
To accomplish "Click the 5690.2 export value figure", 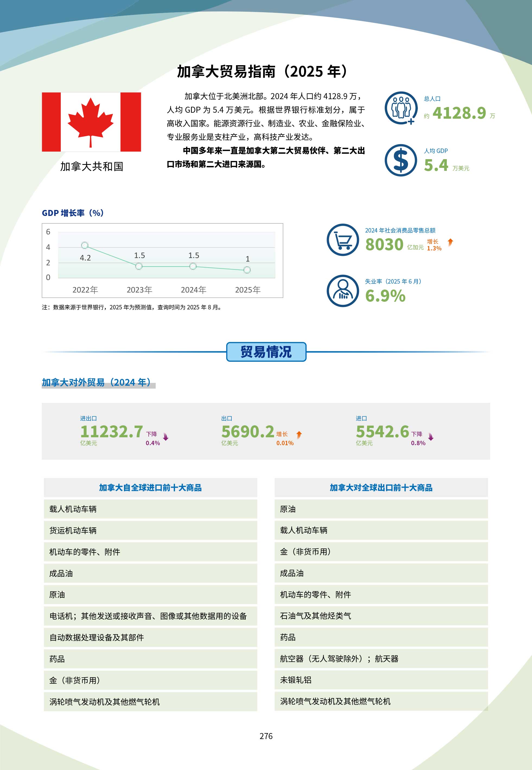I will pyautogui.click(x=247, y=432).
